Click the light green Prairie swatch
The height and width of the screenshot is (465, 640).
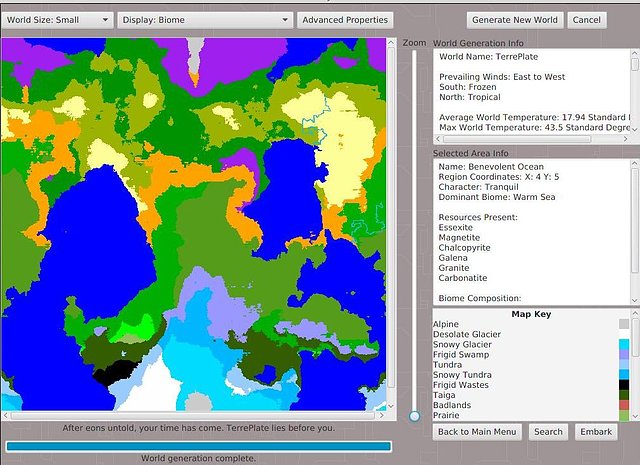[624, 415]
